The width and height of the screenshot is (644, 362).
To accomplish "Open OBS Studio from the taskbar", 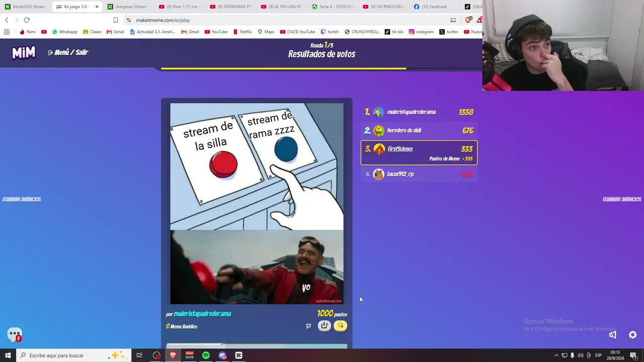I will (x=157, y=355).
